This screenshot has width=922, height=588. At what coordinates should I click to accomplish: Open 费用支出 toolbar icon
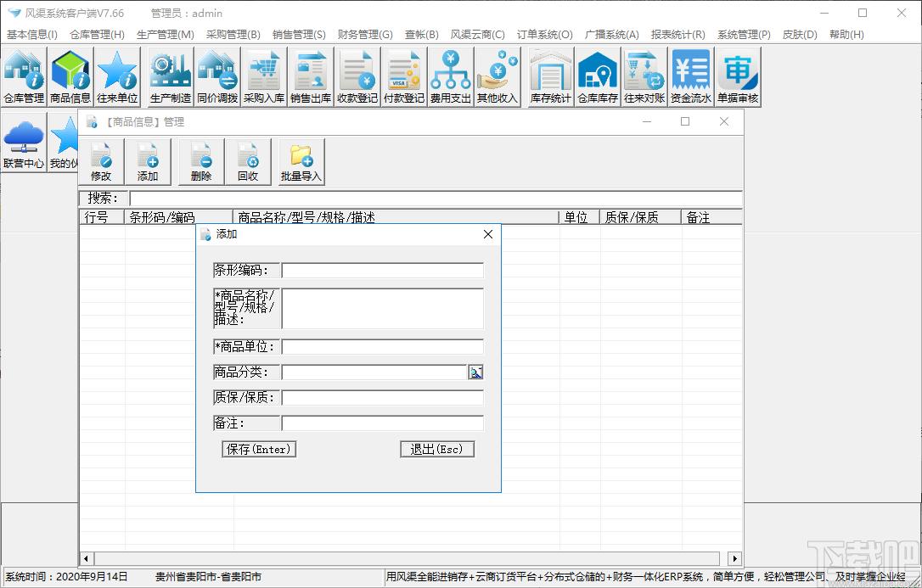click(x=451, y=77)
